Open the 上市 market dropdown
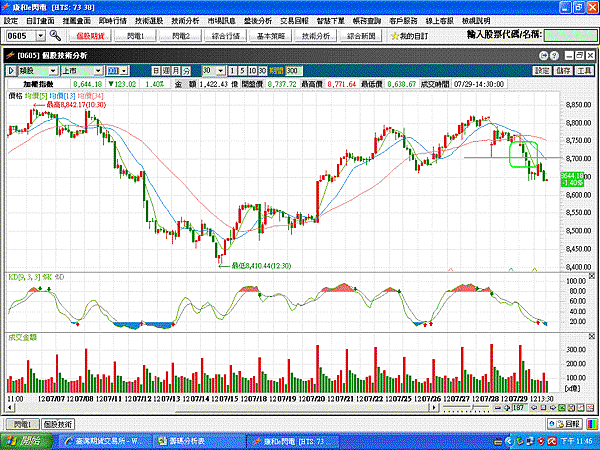The width and height of the screenshot is (600, 450). tap(99, 71)
